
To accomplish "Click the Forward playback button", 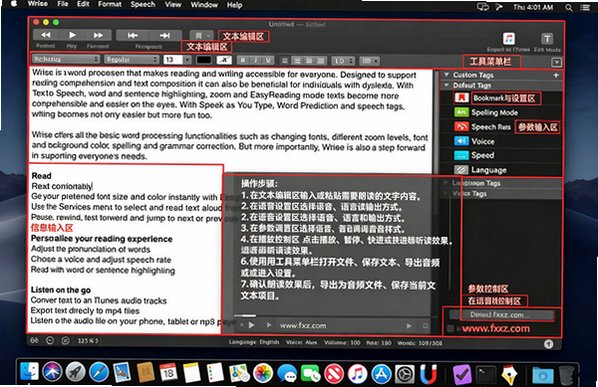I will click(x=98, y=35).
